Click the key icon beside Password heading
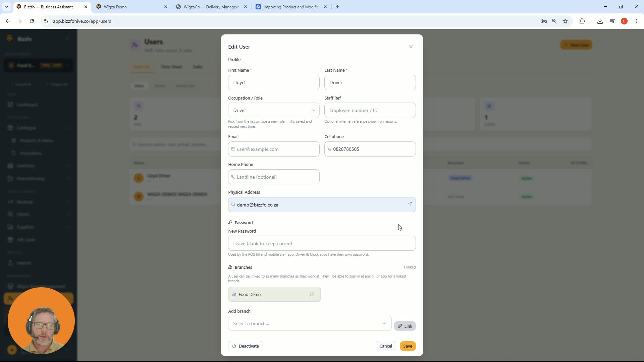 coord(230,222)
